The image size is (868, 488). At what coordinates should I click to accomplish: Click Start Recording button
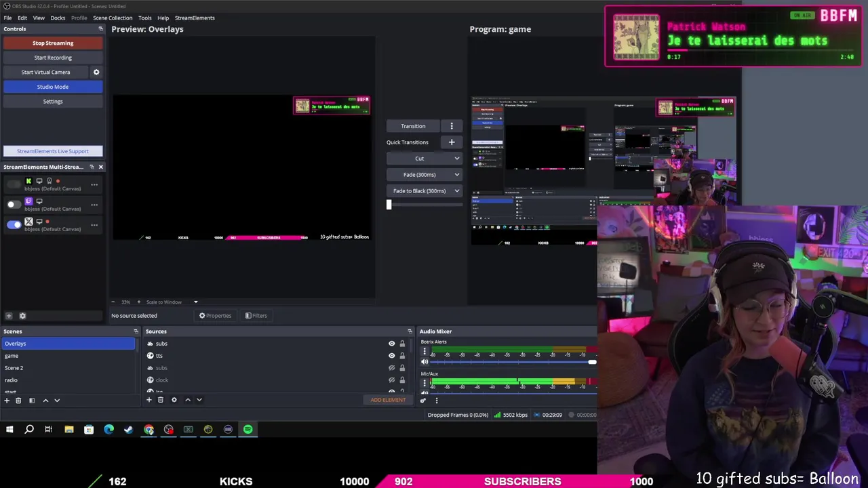pos(53,58)
